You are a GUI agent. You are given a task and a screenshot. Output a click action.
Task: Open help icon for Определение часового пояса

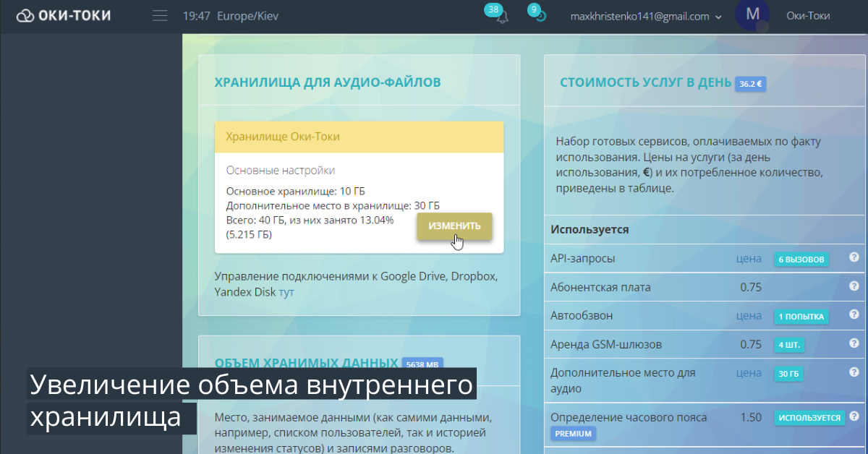pyautogui.click(x=854, y=417)
